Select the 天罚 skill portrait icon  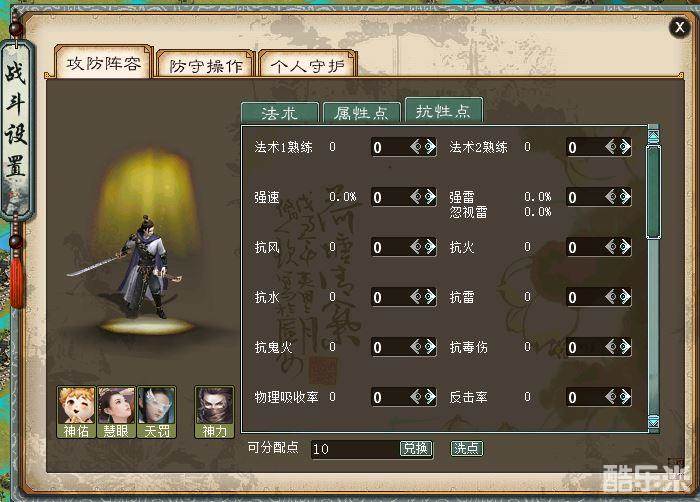click(157, 412)
